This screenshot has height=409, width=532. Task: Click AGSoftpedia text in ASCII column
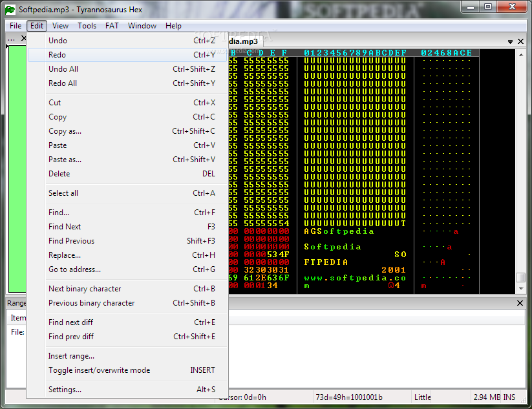click(x=339, y=231)
